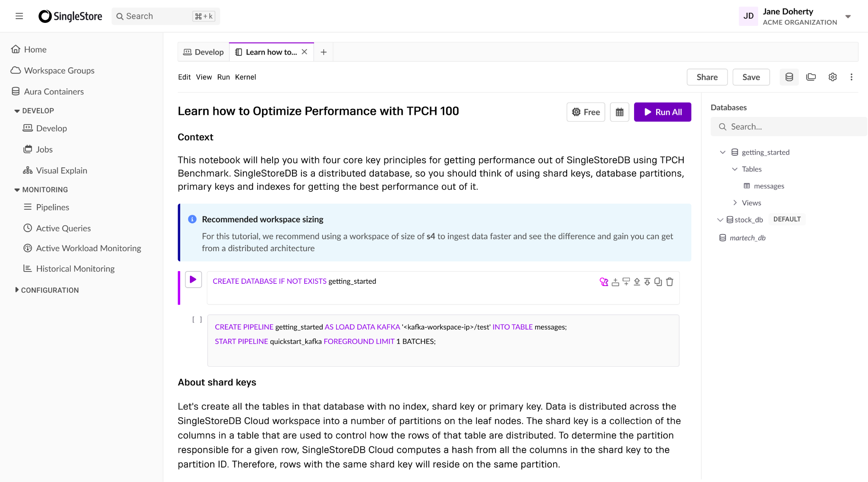Close the Learn how to... tab

[304, 52]
